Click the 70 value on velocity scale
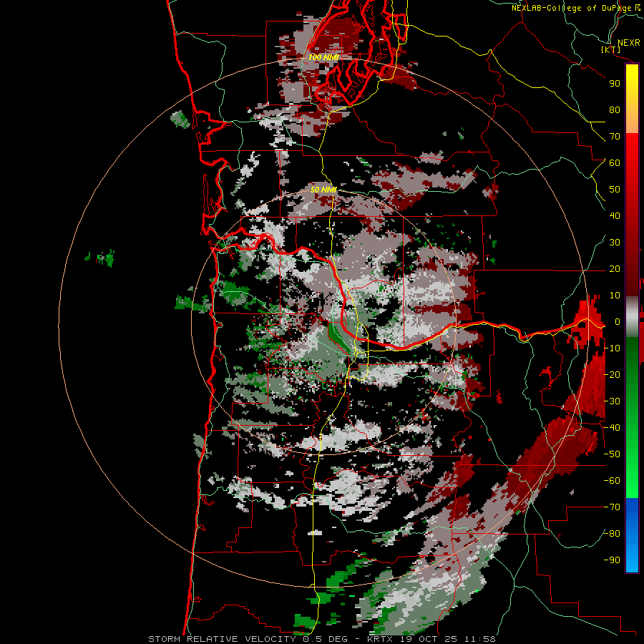The image size is (644, 644). pyautogui.click(x=615, y=137)
